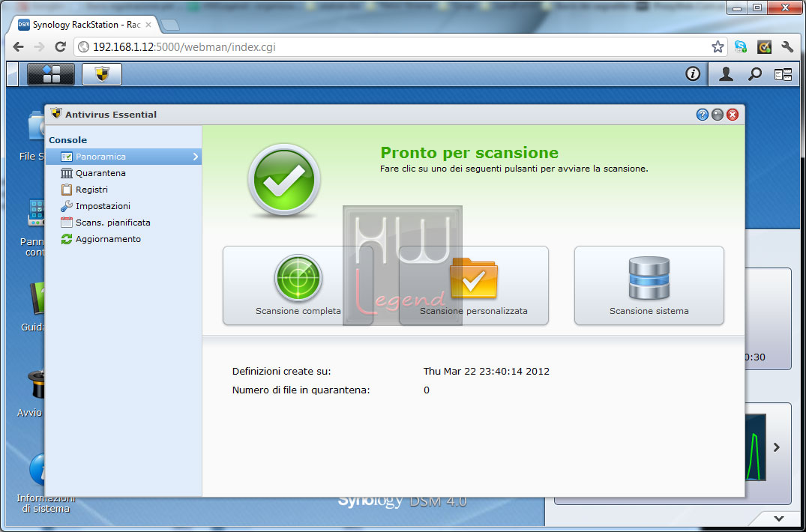Select Panoramica in the Console sidebar

pyautogui.click(x=124, y=157)
